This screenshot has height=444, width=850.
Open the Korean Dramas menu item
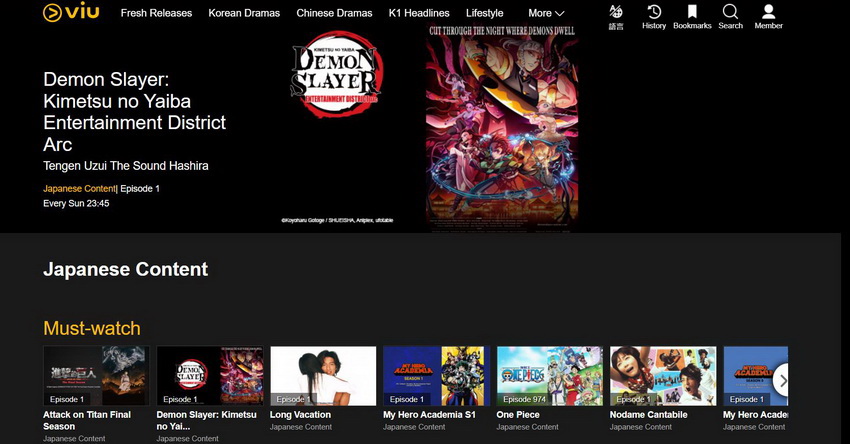point(244,13)
